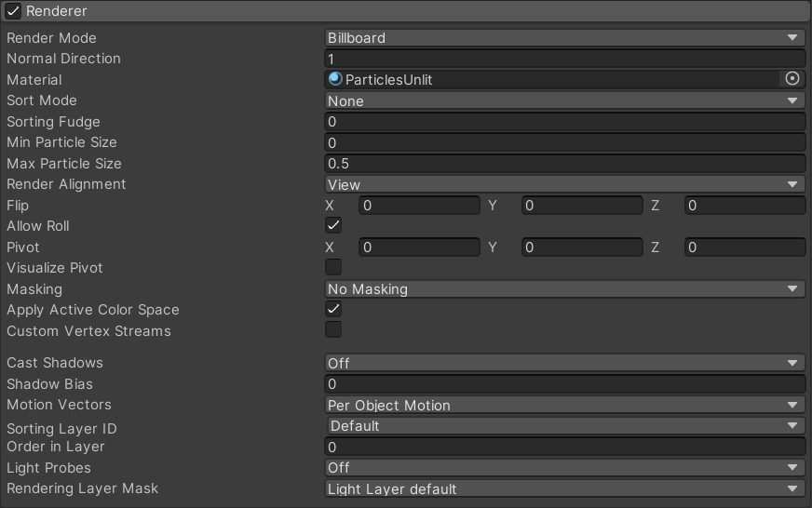Click the Shadow Bias input field

[565, 384]
